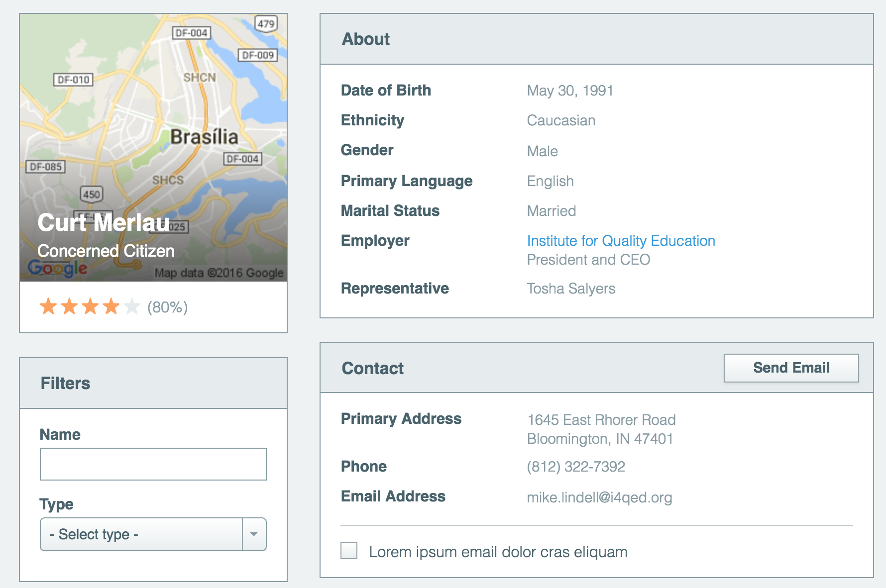886x588 pixels.
Task: Click the mike.lindell@i4qed.org email address
Action: tap(599, 497)
